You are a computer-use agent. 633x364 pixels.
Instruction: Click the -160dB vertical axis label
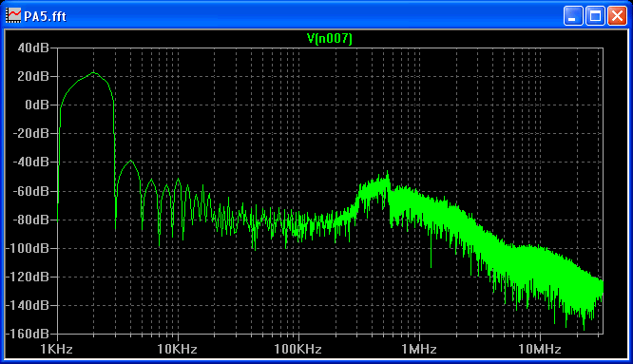click(28, 334)
